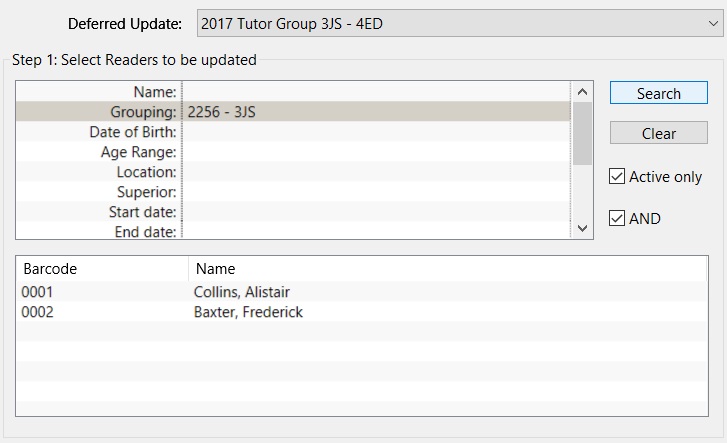
Task: Click the criteria list scroll down arrow
Action: pos(582,228)
